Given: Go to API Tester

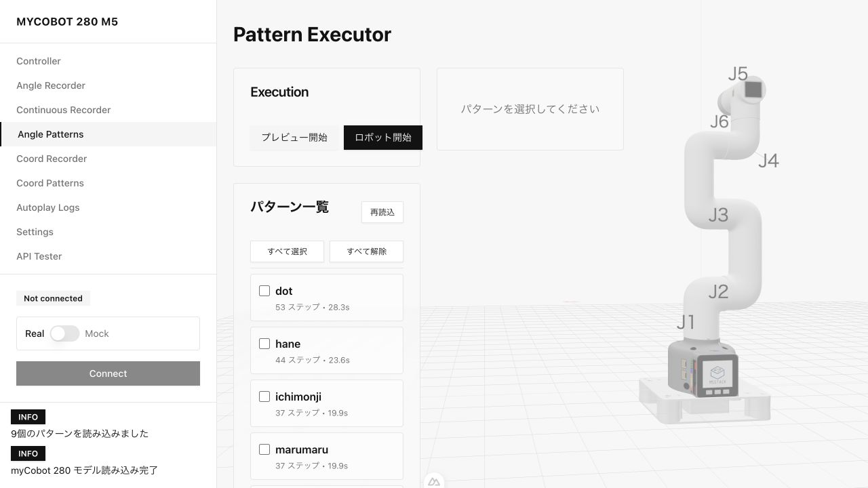Looking at the screenshot, I should (x=108, y=256).
